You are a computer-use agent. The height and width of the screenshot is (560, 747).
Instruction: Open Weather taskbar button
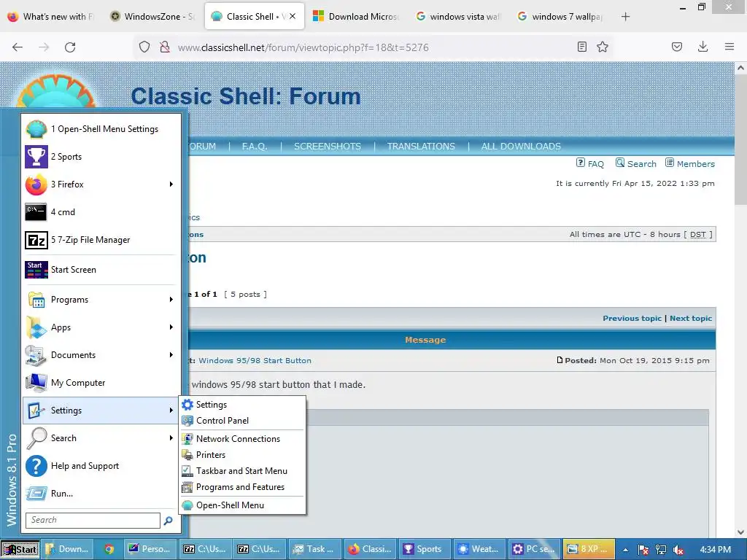(478, 549)
